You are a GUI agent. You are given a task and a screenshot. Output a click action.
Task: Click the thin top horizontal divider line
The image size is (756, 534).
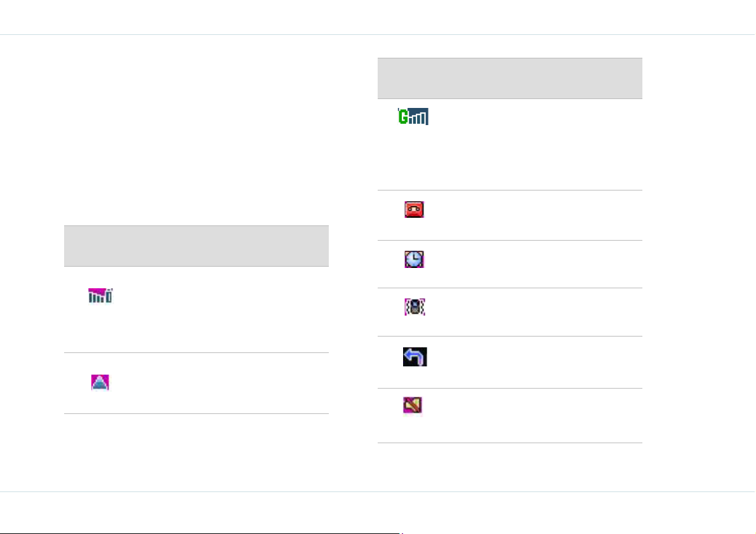378,35
